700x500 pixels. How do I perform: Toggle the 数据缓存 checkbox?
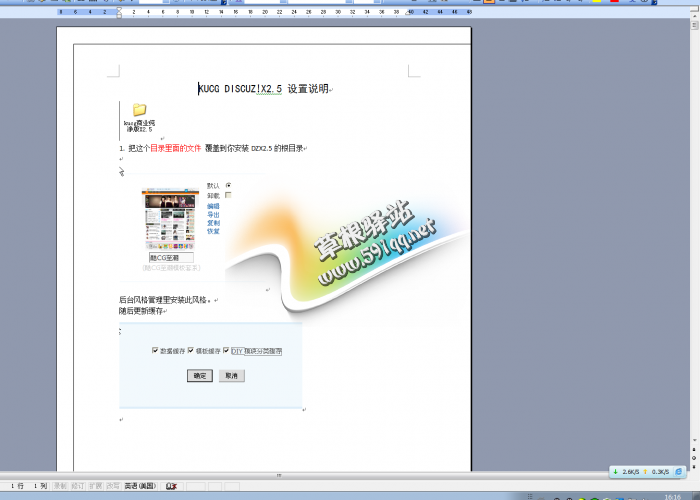click(155, 350)
